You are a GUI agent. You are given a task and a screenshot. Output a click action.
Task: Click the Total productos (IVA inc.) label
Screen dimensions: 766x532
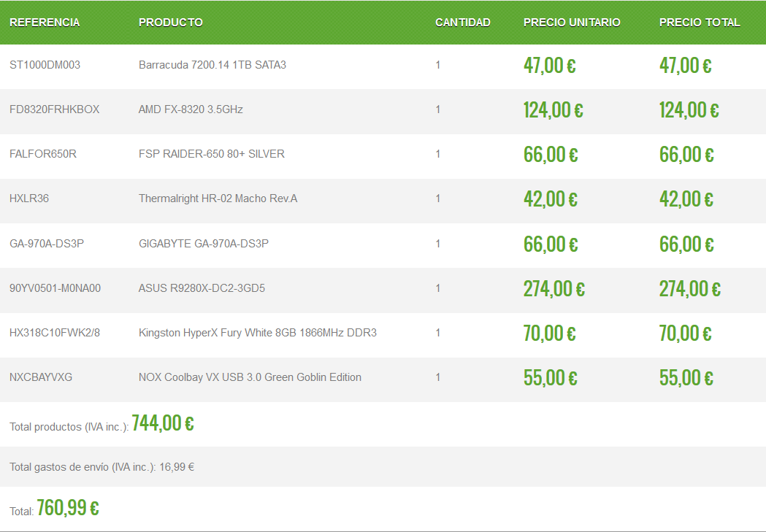click(x=69, y=427)
